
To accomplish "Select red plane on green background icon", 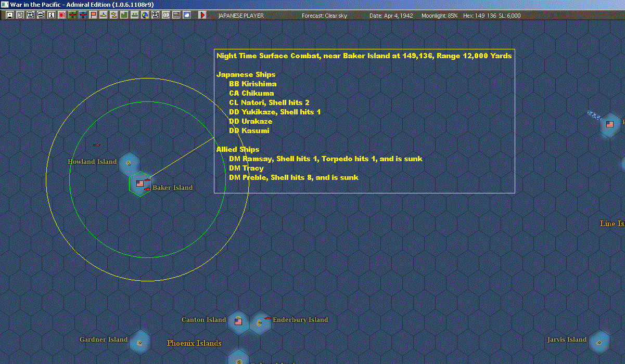I will 72,15.
